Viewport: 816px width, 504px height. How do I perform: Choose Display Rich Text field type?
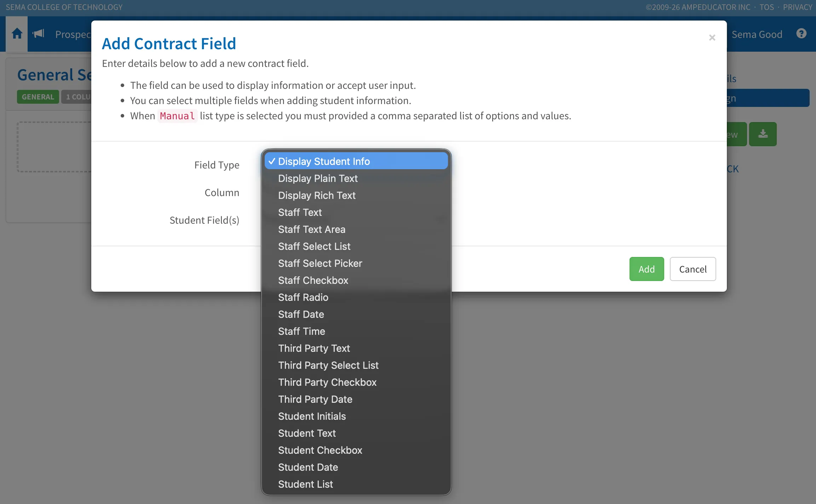coord(356,195)
